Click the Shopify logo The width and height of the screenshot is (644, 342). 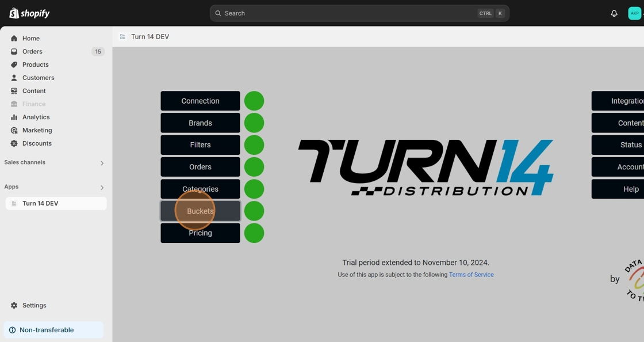(29, 13)
